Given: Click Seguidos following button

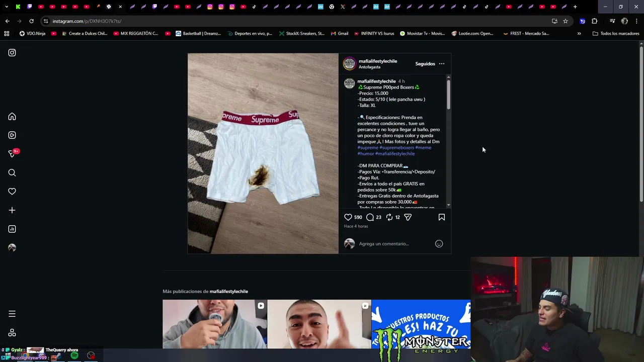Looking at the screenshot, I should (425, 64).
